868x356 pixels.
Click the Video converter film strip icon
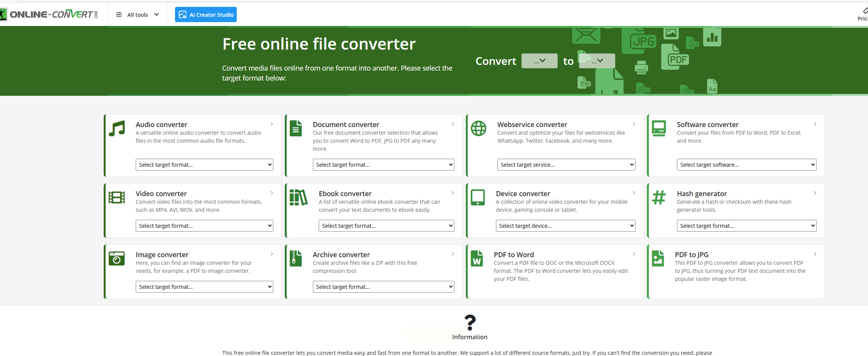point(117,198)
